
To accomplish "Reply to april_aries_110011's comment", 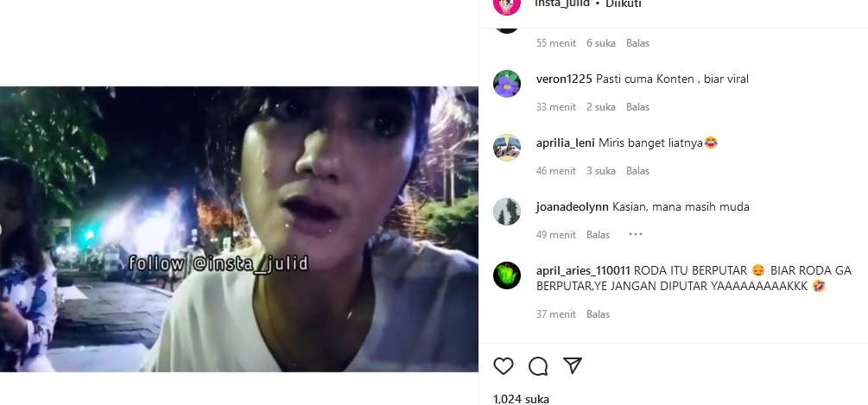I will point(598,314).
